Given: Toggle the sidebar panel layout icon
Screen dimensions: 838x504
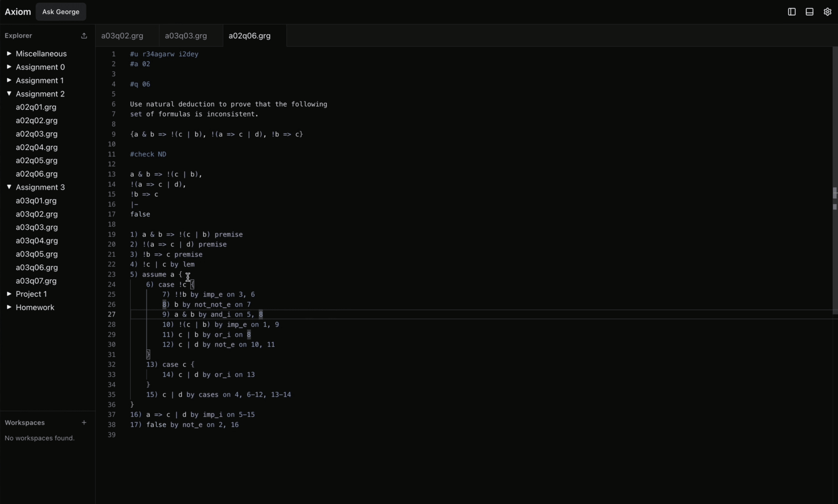Looking at the screenshot, I should coord(792,12).
